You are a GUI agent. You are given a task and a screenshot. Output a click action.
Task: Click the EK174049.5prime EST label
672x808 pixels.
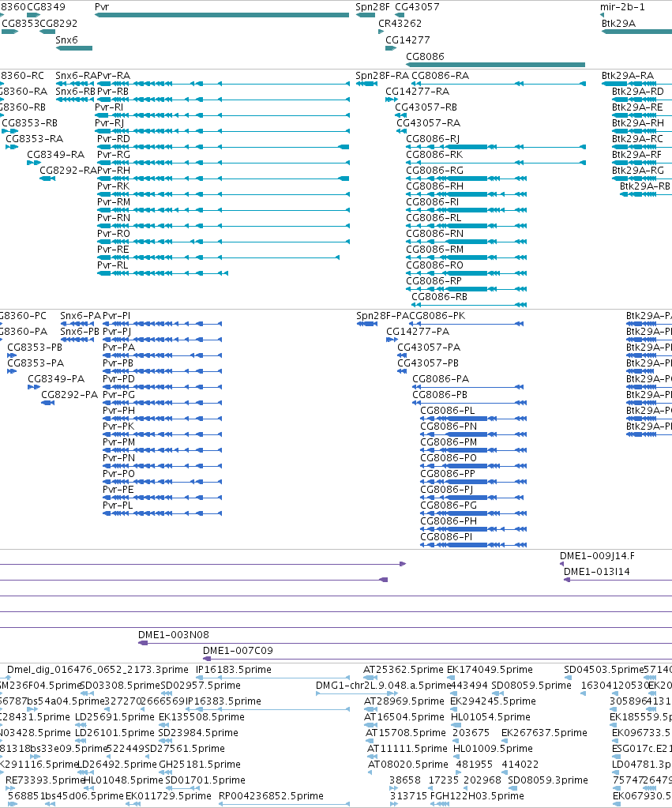click(x=490, y=670)
